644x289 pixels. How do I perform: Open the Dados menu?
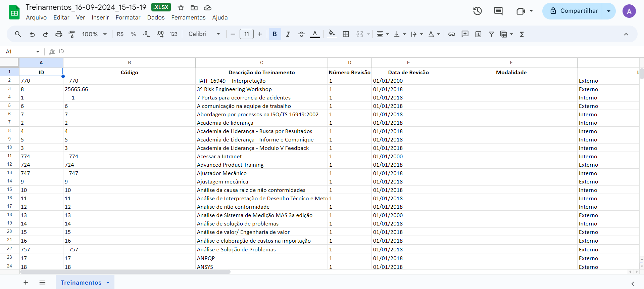[x=156, y=17]
